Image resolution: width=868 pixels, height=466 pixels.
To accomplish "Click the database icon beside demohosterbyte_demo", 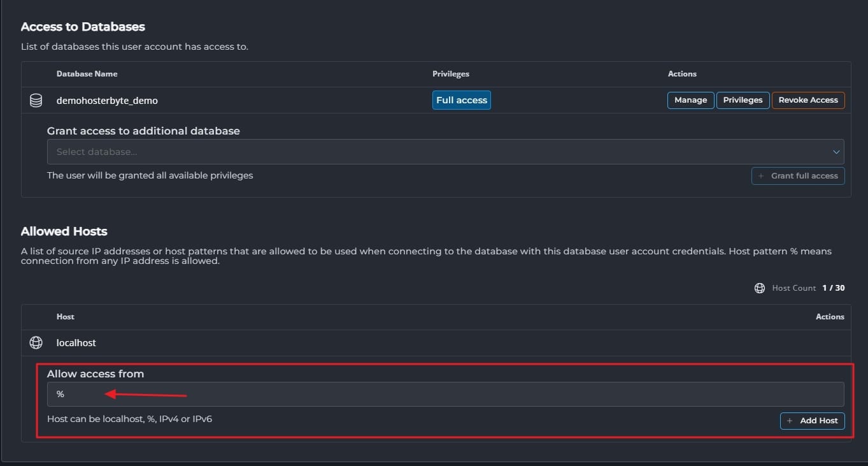I will (36, 101).
